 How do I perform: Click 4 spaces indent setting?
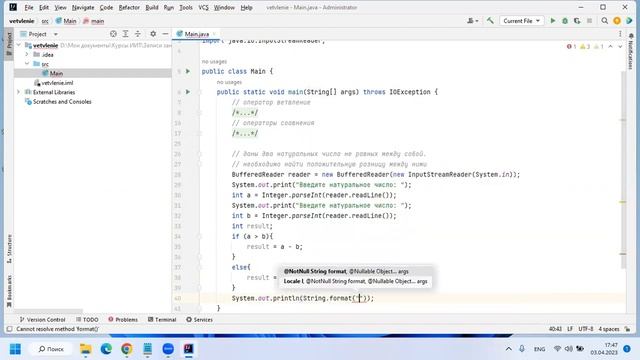click(609, 329)
